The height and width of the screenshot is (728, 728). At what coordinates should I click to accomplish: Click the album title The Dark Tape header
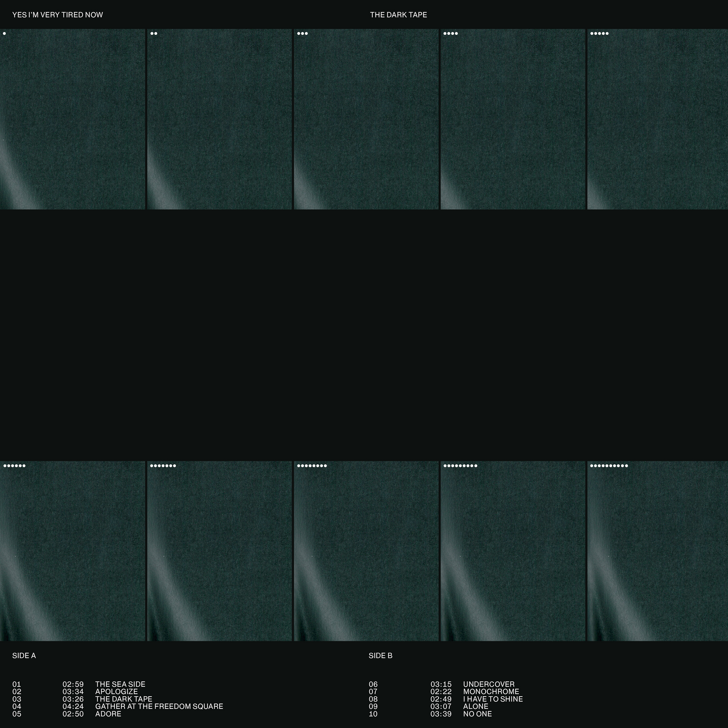(399, 15)
